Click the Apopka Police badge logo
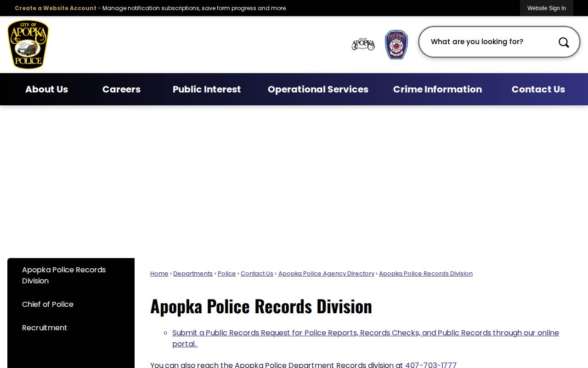The height and width of the screenshot is (368, 588). click(28, 45)
